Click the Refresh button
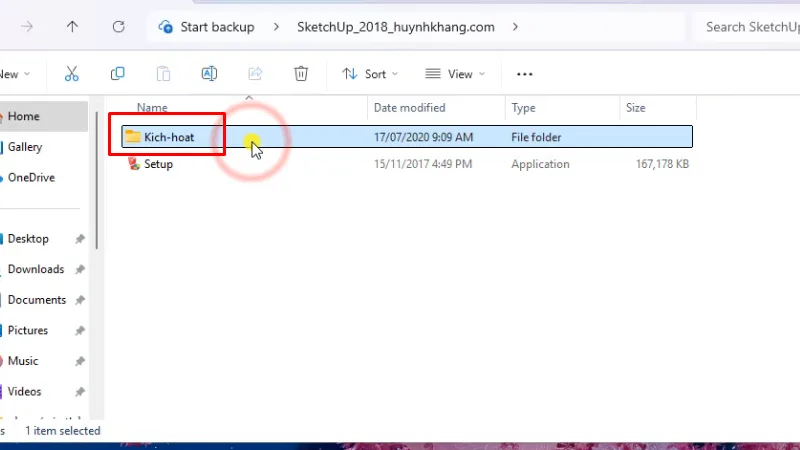Screen dimensions: 800x450 click(x=119, y=27)
